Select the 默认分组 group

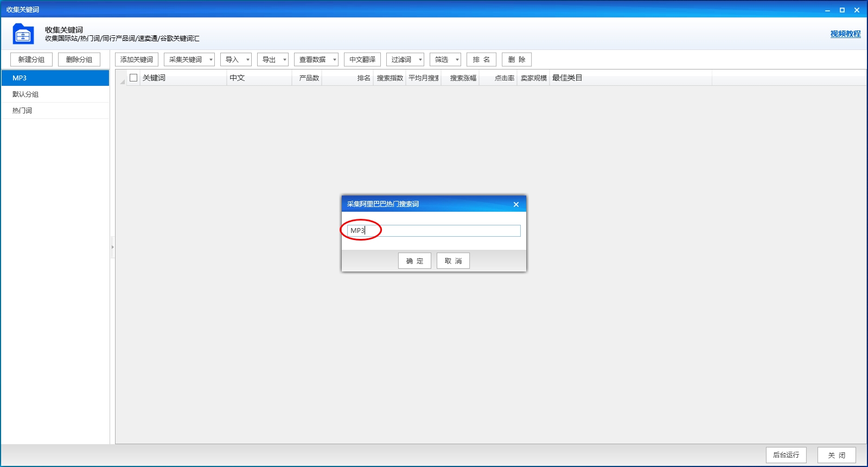55,94
